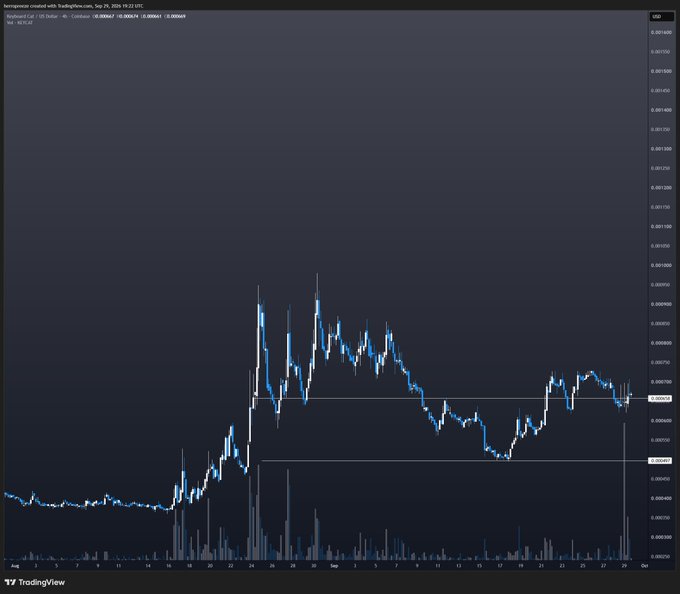Select the horizontal line at the 0.000497 level
The height and width of the screenshot is (594, 680).
pos(455,460)
